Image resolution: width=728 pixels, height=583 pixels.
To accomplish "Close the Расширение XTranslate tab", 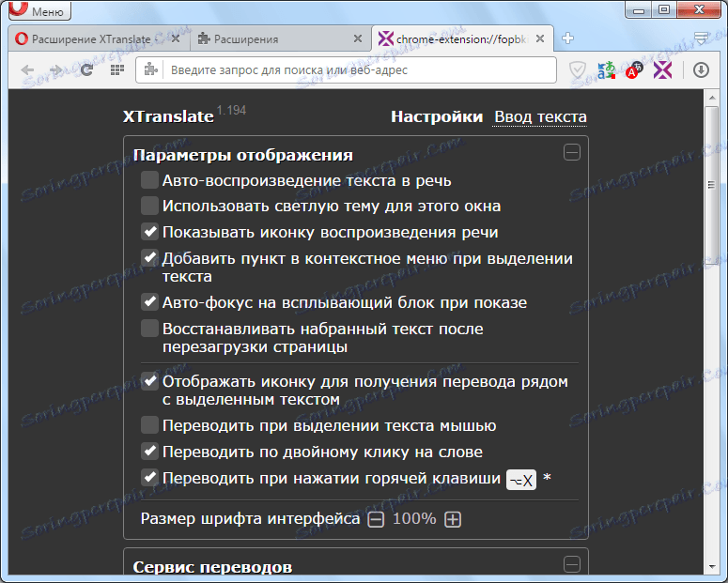I will pos(176,39).
